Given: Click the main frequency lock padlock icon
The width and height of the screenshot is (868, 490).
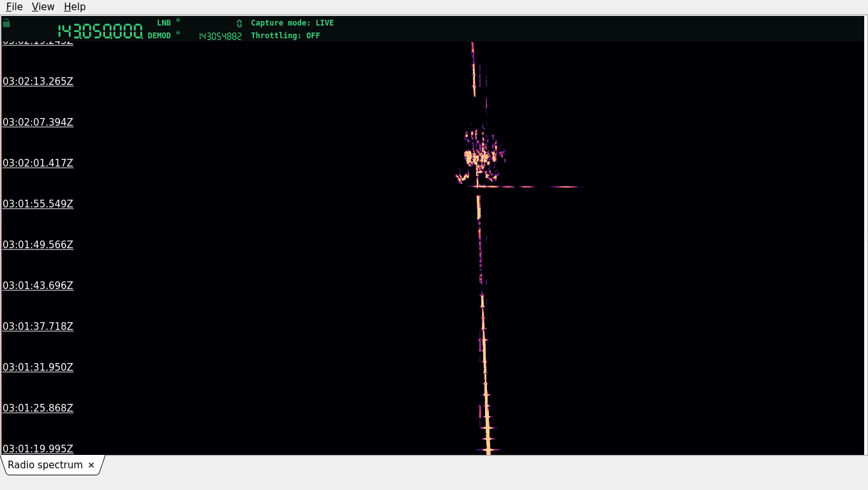Looking at the screenshot, I should pyautogui.click(x=6, y=23).
